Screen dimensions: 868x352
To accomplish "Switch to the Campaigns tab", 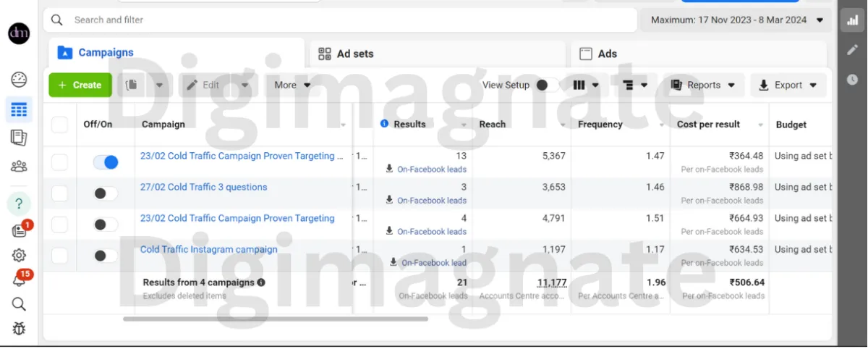I will [176, 52].
